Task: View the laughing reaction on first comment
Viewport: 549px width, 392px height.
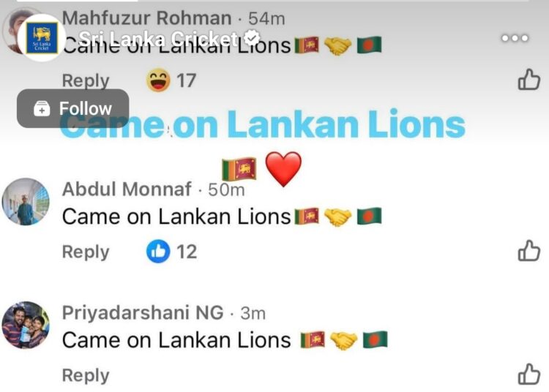Action: [158, 80]
